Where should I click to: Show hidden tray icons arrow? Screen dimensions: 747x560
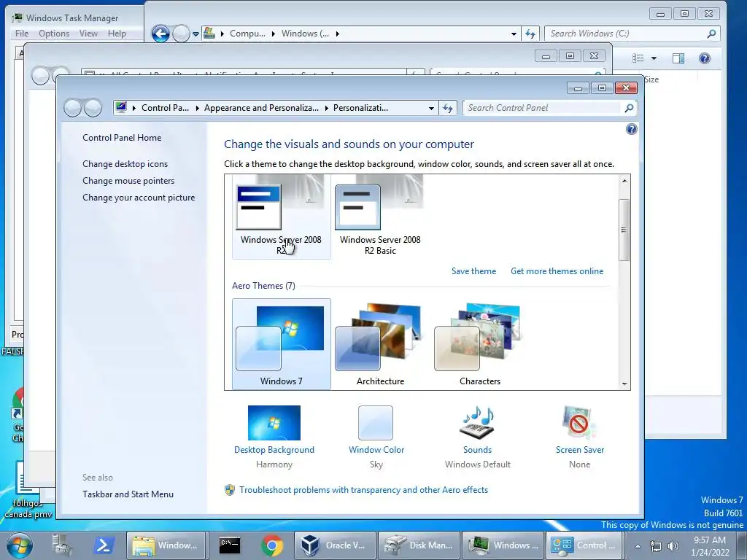[x=638, y=546]
